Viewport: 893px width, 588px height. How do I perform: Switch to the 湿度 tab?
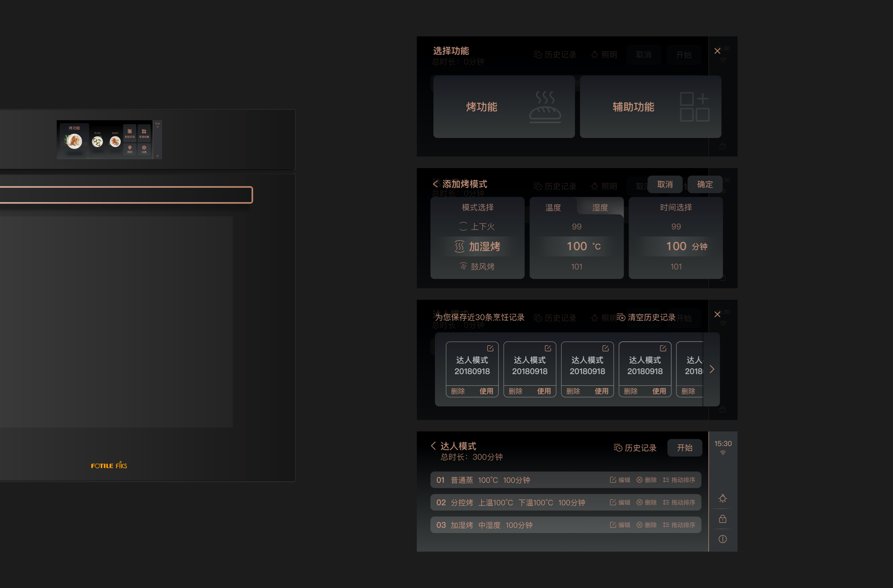click(x=600, y=207)
